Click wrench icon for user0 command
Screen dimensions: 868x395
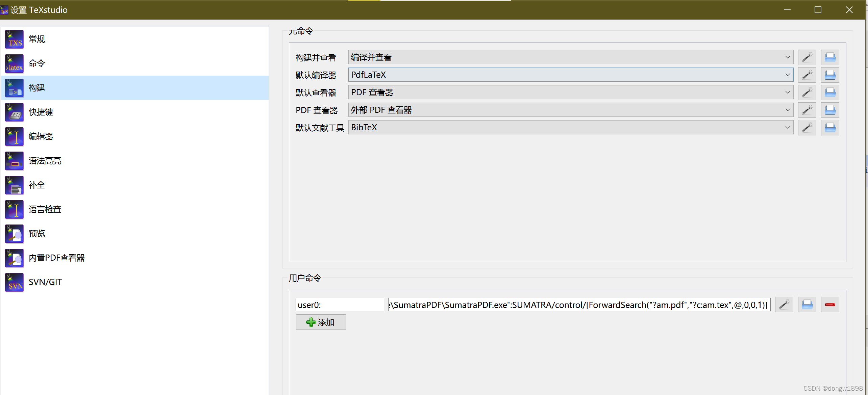point(784,305)
